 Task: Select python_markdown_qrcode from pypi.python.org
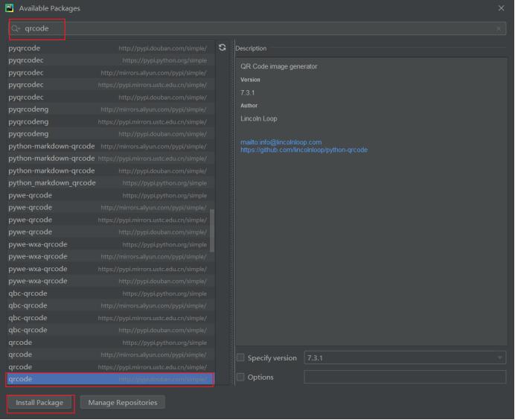107,183
